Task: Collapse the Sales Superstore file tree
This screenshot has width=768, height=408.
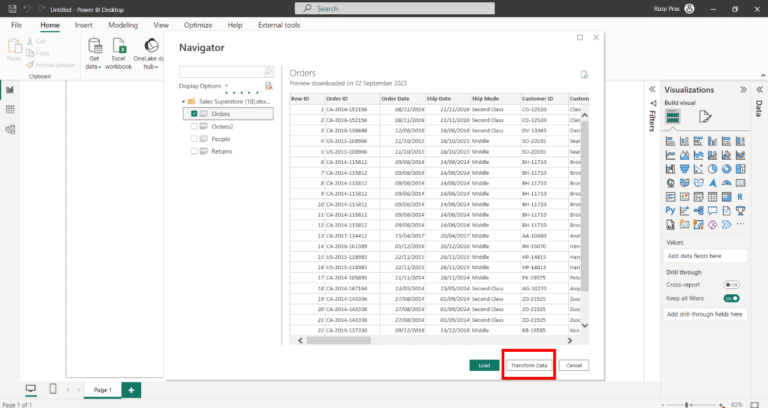Action: tap(184, 101)
